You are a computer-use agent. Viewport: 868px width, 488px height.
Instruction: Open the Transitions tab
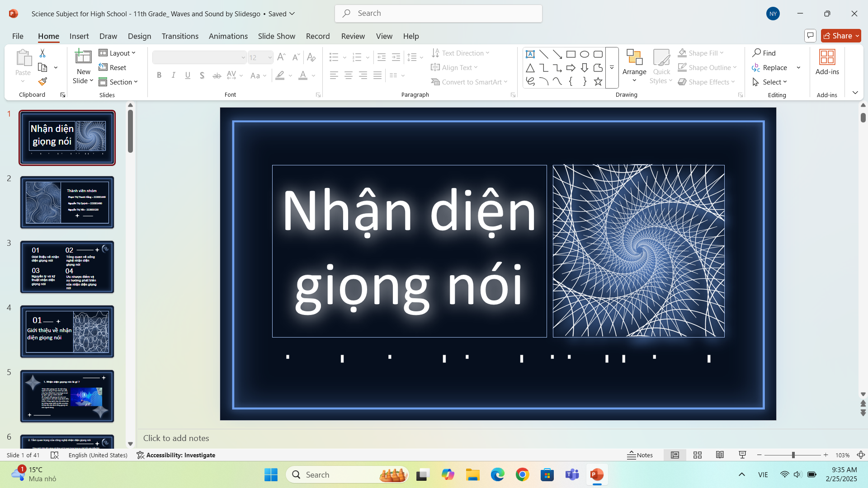click(180, 36)
